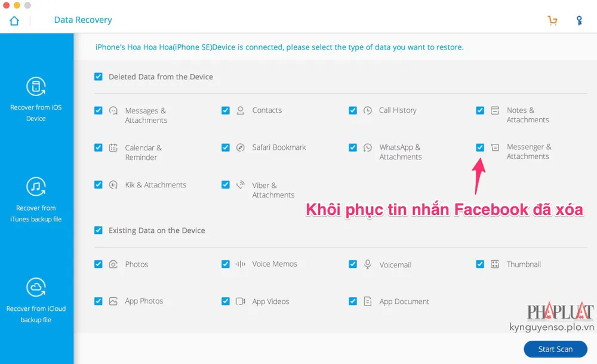Uncheck Deleted Data from the Device
The height and width of the screenshot is (364, 597).
pyautogui.click(x=98, y=76)
